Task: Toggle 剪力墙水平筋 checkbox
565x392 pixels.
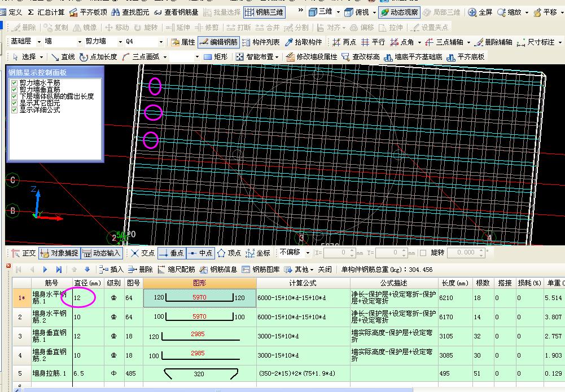Action: (15, 83)
